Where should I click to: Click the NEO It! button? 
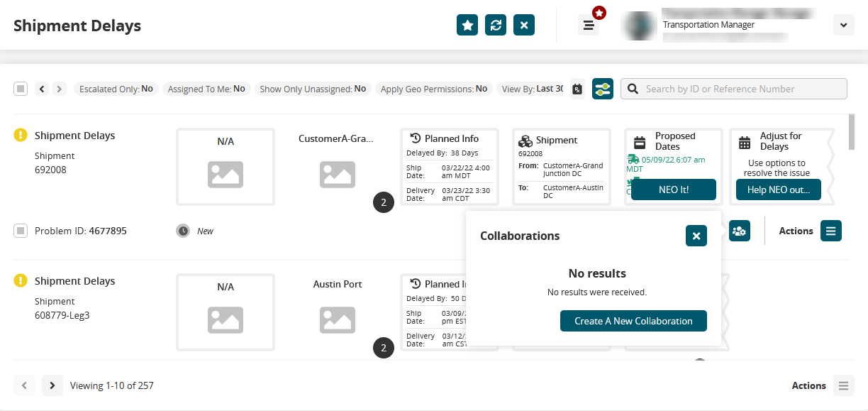click(674, 190)
